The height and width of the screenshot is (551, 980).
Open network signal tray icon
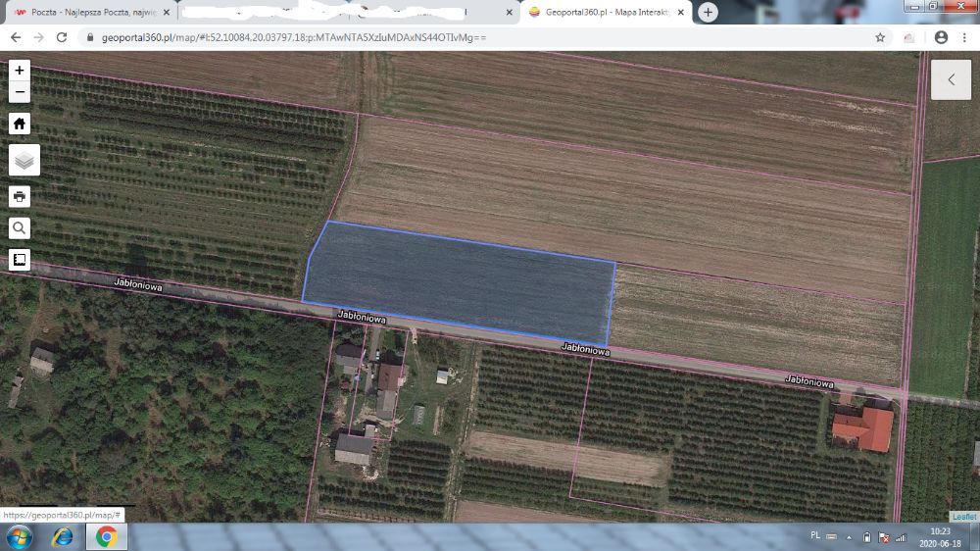point(901,537)
